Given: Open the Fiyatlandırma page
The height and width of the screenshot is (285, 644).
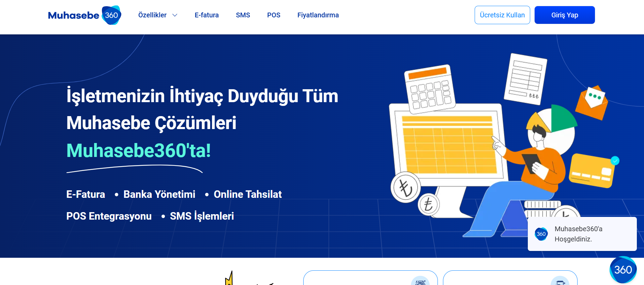Looking at the screenshot, I should click(x=318, y=15).
